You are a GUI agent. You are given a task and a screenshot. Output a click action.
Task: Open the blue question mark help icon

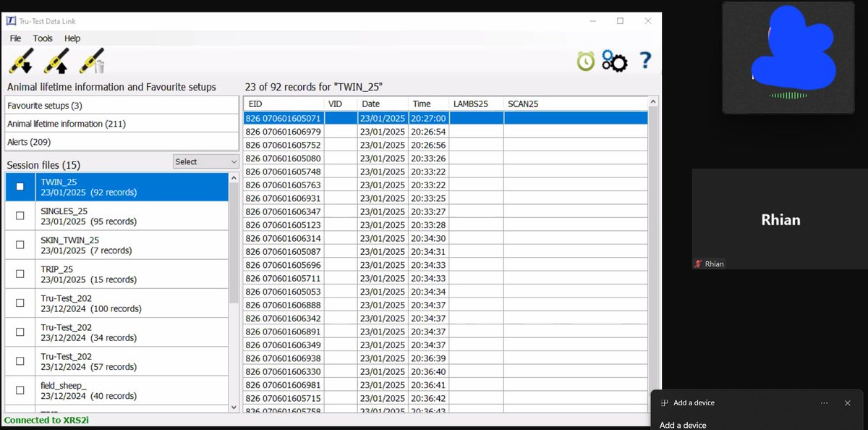pos(646,61)
